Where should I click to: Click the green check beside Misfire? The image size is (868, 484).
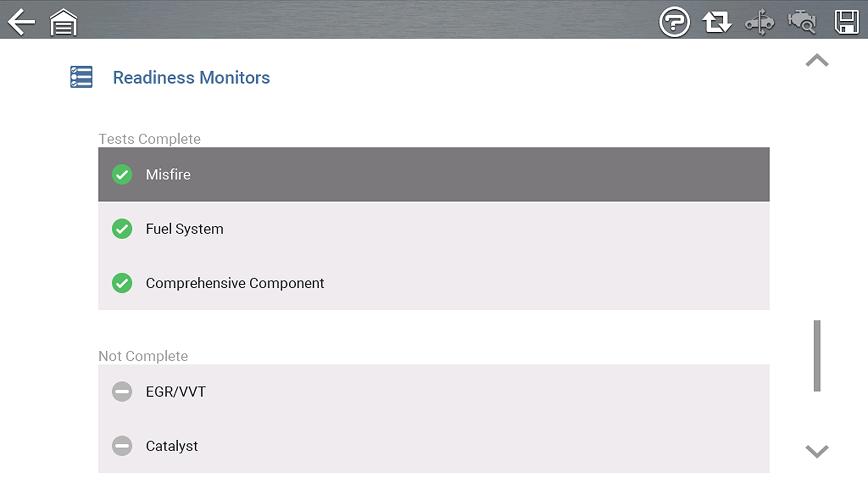[122, 174]
